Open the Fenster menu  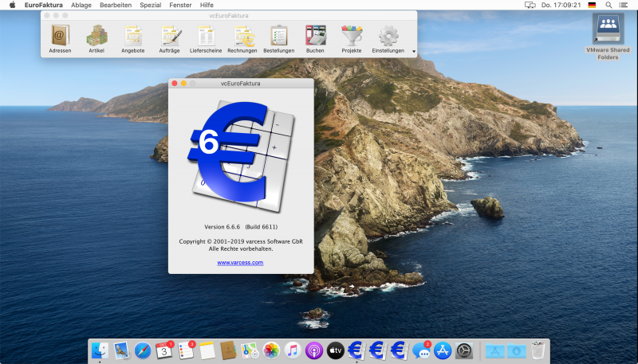click(180, 5)
